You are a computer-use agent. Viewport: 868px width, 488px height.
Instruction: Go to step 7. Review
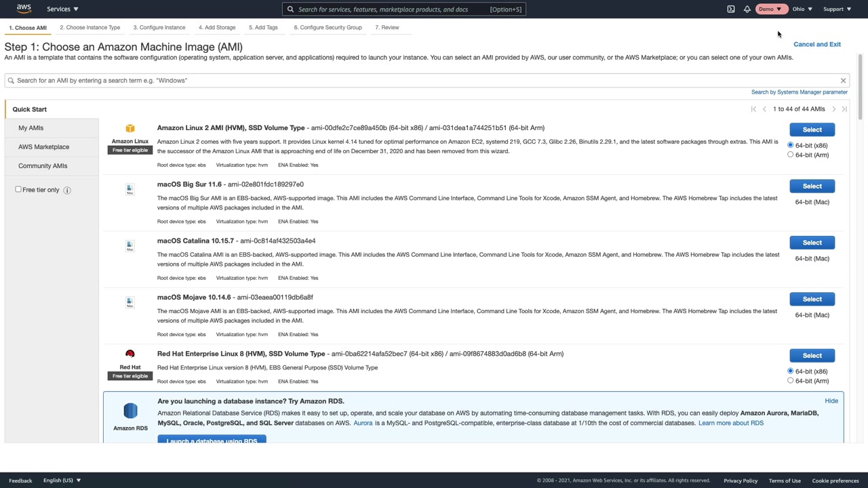pos(387,28)
